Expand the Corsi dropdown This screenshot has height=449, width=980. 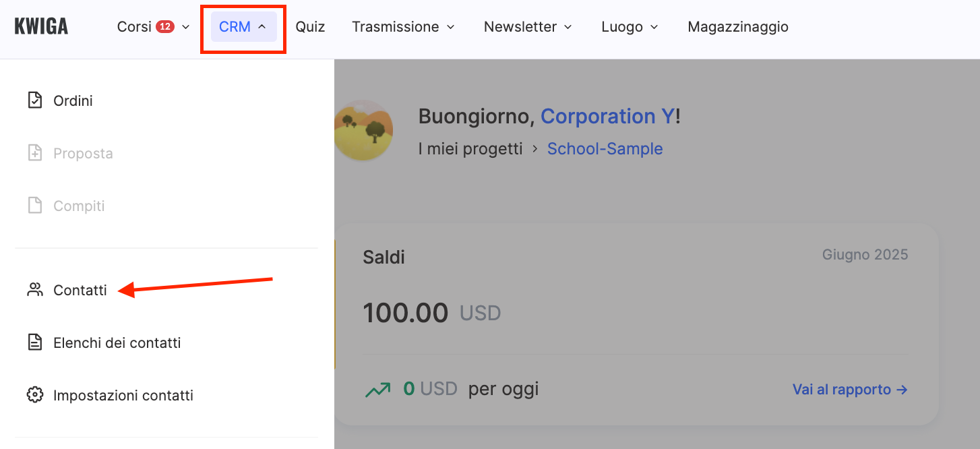point(153,27)
